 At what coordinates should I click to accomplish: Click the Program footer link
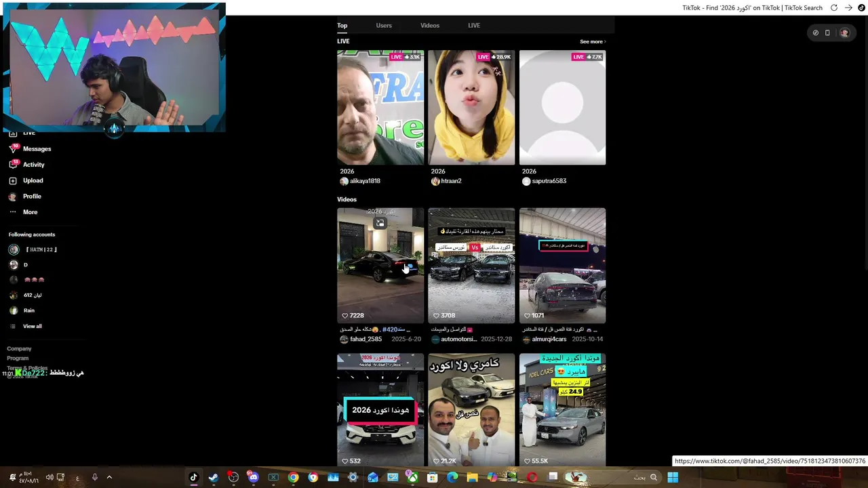(18, 358)
